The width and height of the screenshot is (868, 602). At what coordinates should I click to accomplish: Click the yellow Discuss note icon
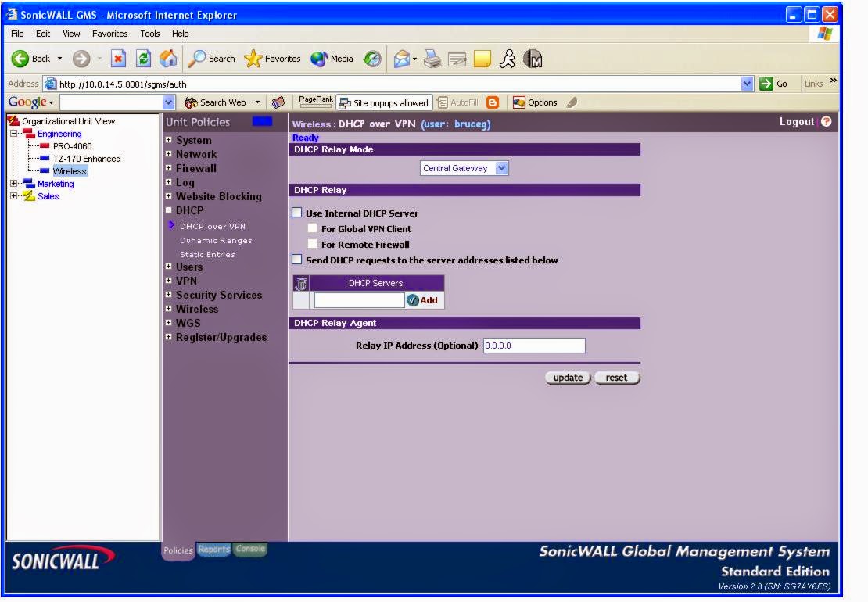click(482, 59)
